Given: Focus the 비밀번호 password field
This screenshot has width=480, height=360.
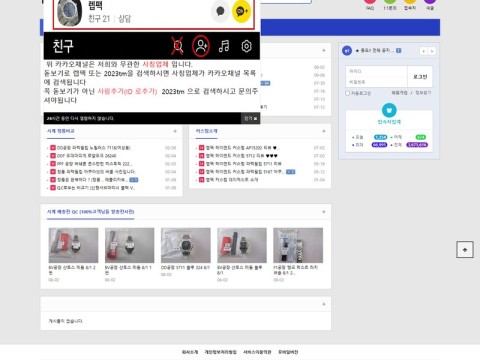Looking at the screenshot, I should [x=376, y=82].
